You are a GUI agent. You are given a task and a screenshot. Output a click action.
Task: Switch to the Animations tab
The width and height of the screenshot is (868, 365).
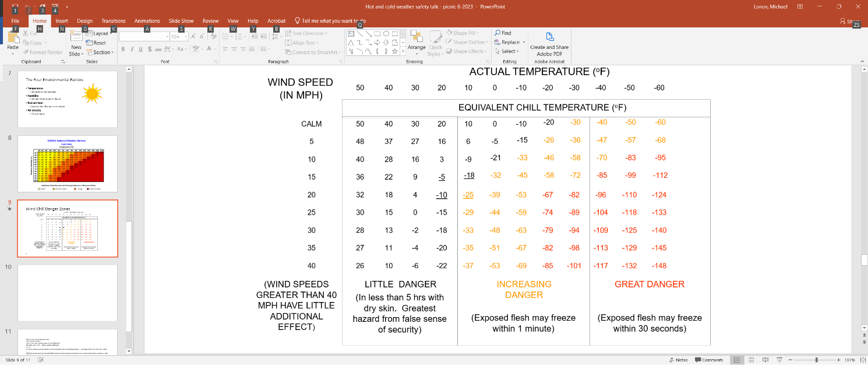click(x=147, y=21)
